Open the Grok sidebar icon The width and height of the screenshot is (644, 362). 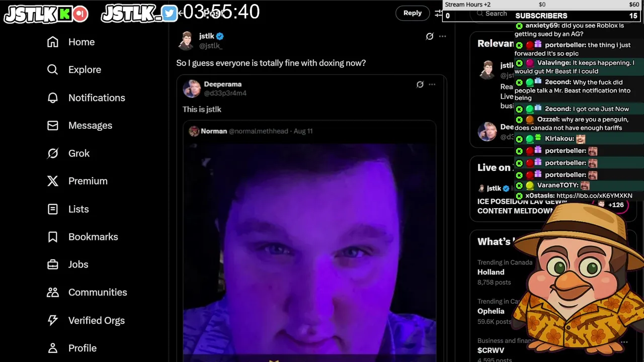[53, 153]
